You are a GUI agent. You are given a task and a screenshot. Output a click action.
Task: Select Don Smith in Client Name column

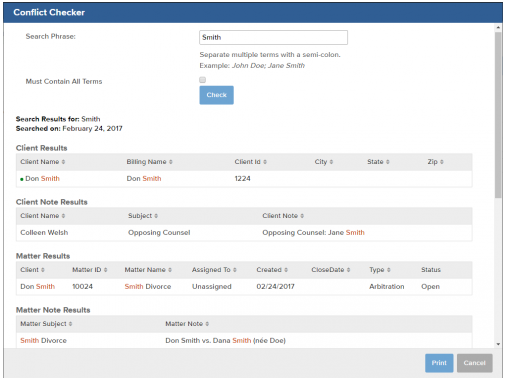click(x=42, y=179)
